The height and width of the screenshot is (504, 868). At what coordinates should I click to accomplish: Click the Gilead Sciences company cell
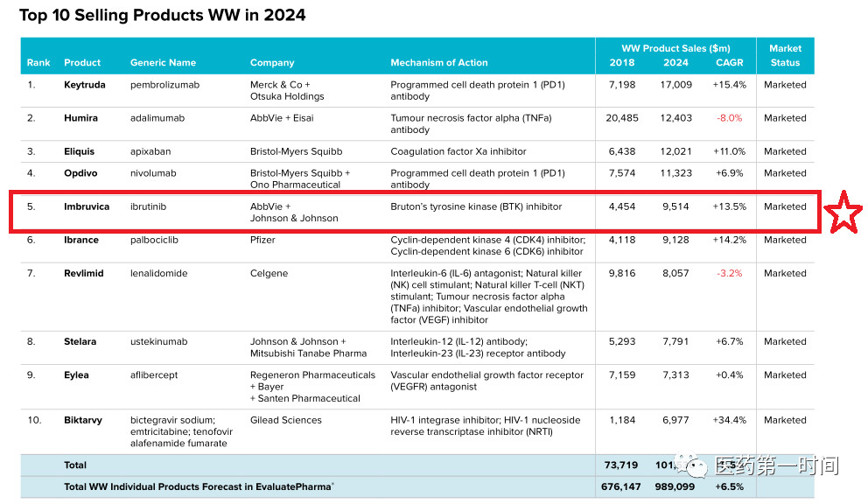285,420
